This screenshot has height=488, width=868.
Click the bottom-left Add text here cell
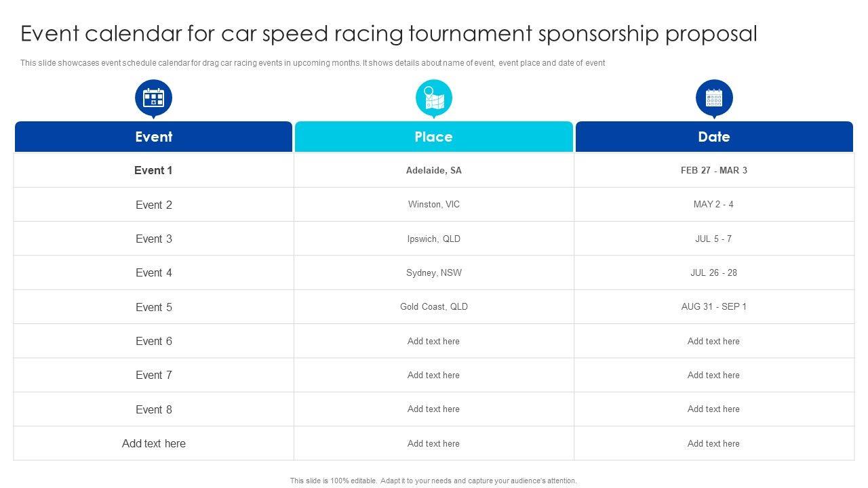pos(153,443)
